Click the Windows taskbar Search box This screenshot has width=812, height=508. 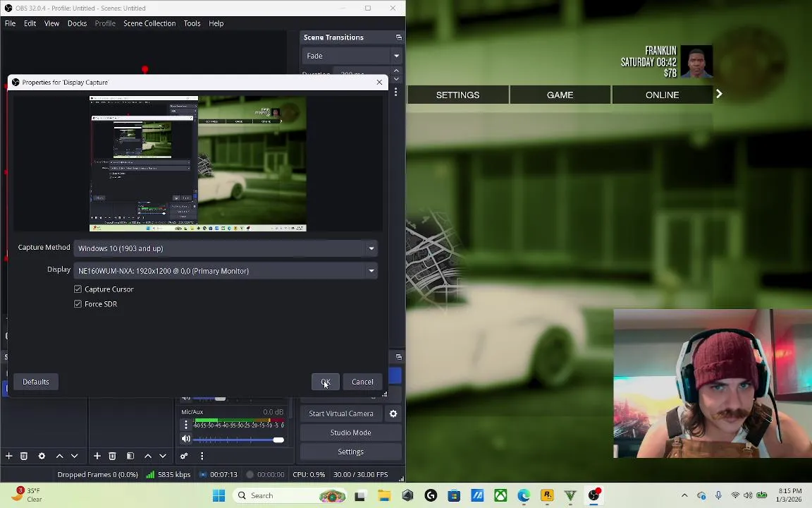tap(290, 495)
